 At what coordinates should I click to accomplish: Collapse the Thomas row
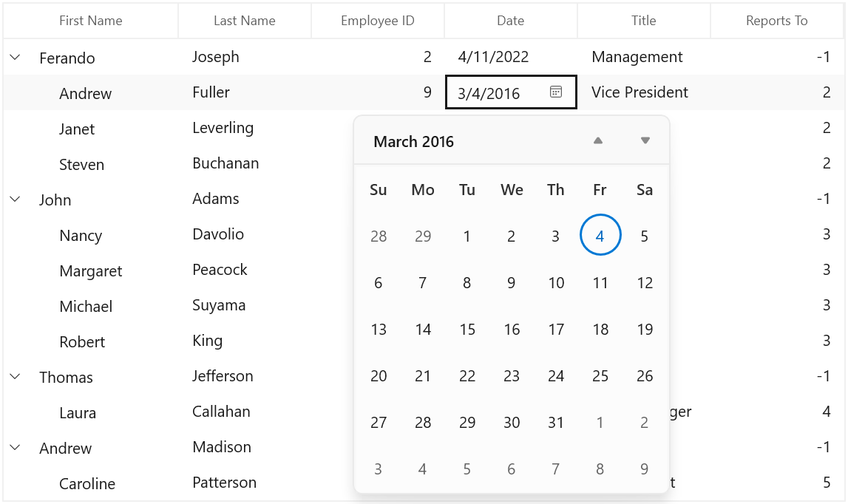point(15,377)
